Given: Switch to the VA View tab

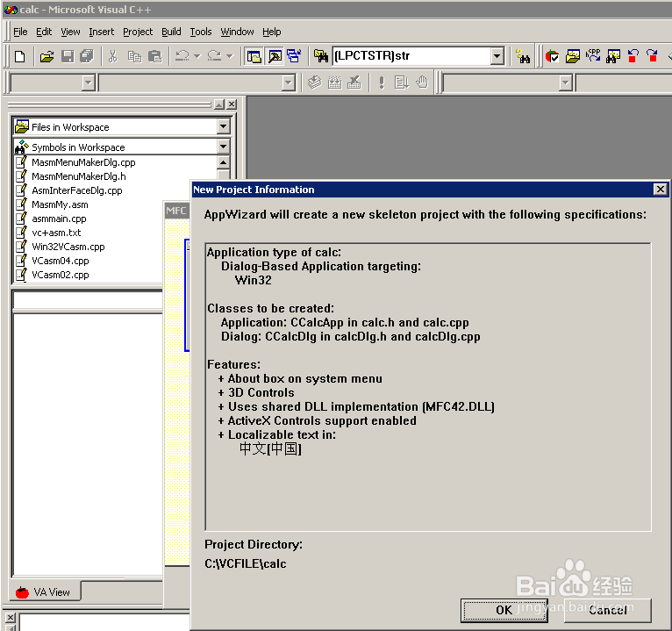Looking at the screenshot, I should click(x=45, y=592).
